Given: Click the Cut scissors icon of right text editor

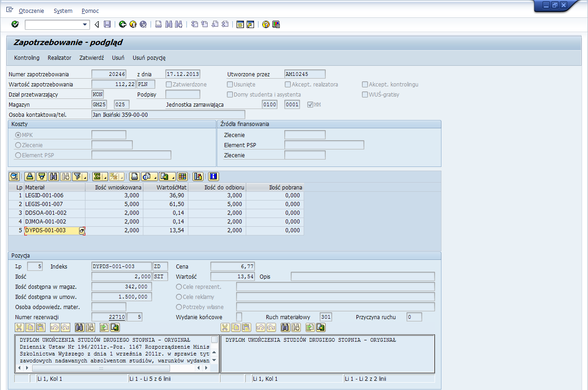Looking at the screenshot, I should [225, 327].
